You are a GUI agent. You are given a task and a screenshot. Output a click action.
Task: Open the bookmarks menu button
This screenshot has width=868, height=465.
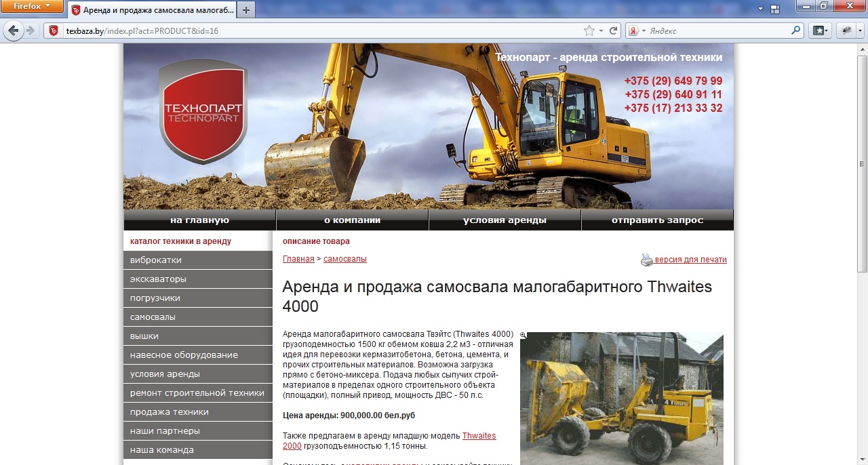[x=821, y=31]
